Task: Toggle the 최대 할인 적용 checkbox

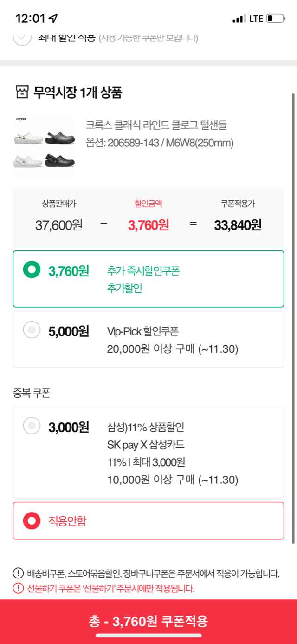Action: (22, 37)
